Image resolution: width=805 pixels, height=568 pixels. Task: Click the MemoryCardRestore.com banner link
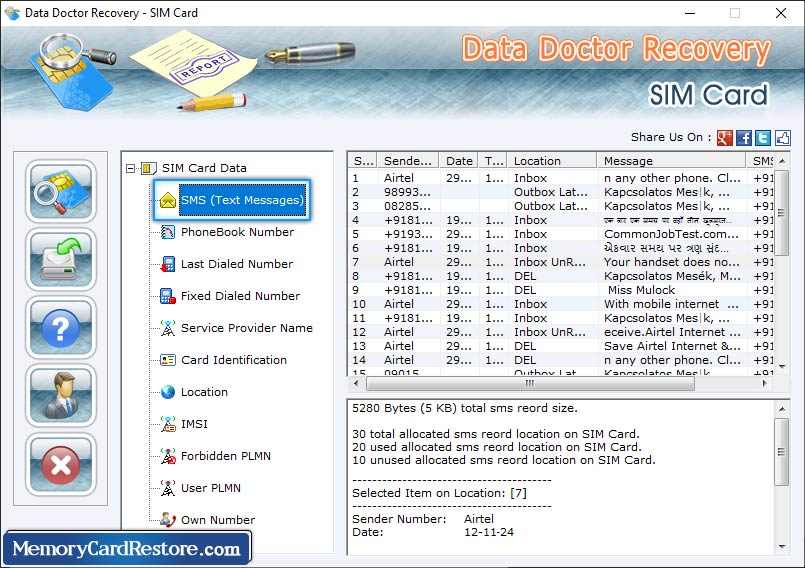tap(127, 548)
